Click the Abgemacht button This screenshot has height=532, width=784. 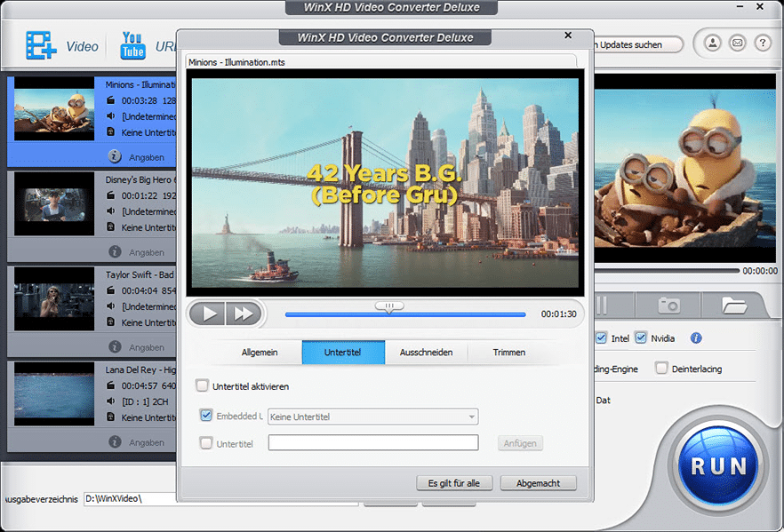pos(538,483)
